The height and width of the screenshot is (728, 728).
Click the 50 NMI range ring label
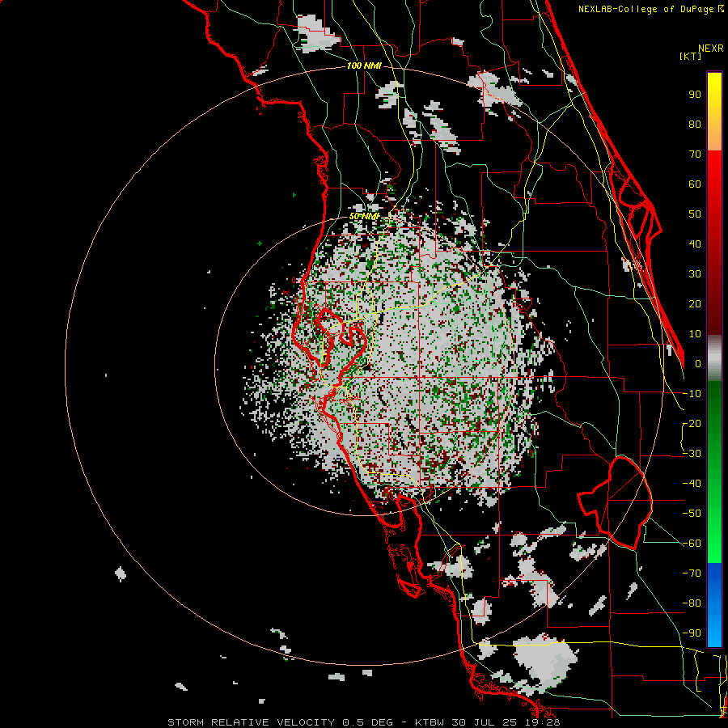point(364,216)
